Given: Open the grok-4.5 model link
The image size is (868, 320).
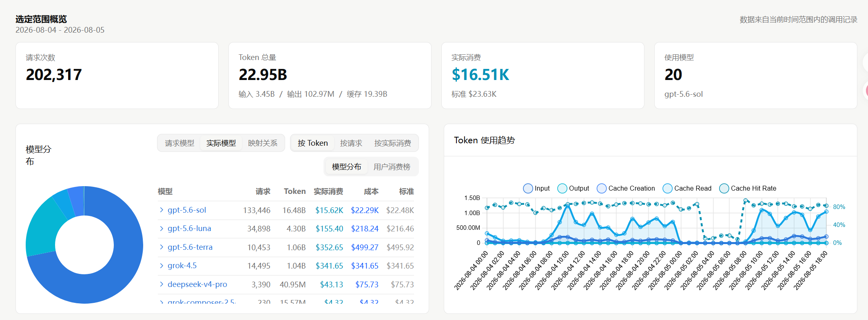Looking at the screenshot, I should pyautogui.click(x=182, y=265).
